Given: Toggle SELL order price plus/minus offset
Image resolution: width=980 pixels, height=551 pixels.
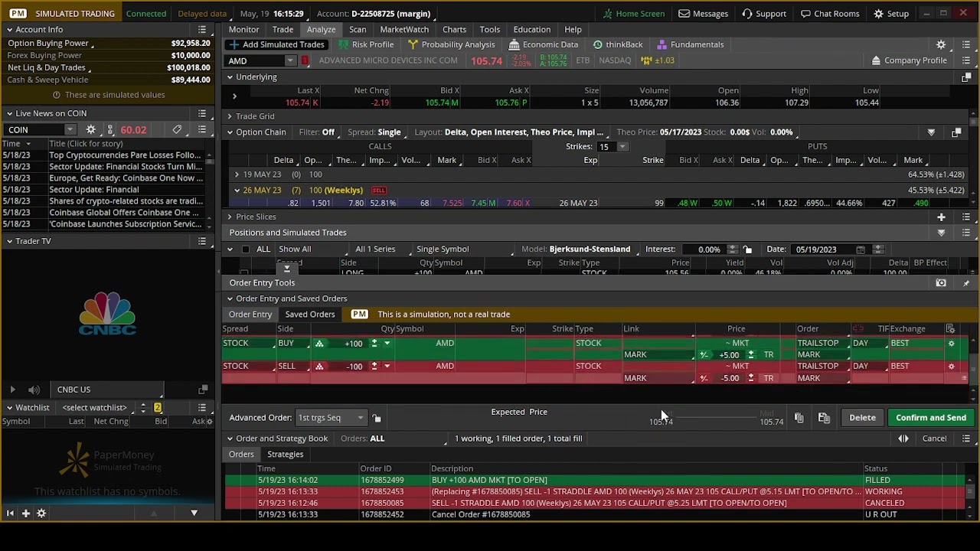Looking at the screenshot, I should 704,378.
